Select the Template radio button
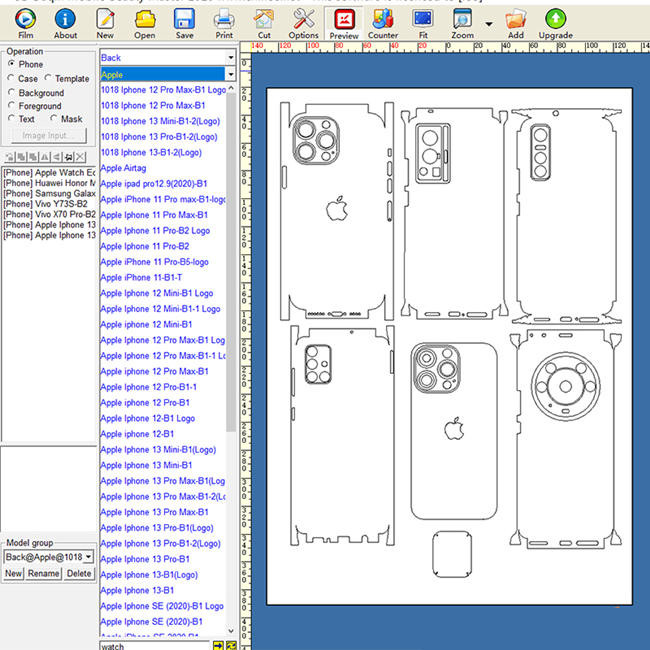 click(48, 78)
